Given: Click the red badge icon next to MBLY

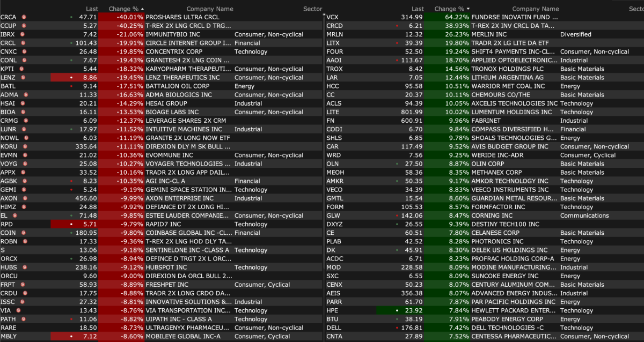Looking at the screenshot, I should click(x=25, y=336).
